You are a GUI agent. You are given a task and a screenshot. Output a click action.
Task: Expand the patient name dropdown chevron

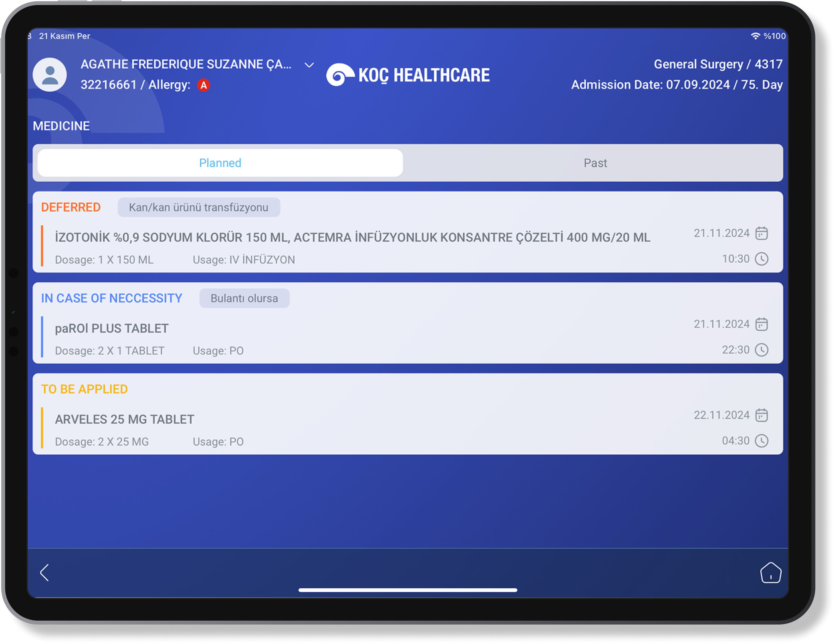tap(309, 65)
